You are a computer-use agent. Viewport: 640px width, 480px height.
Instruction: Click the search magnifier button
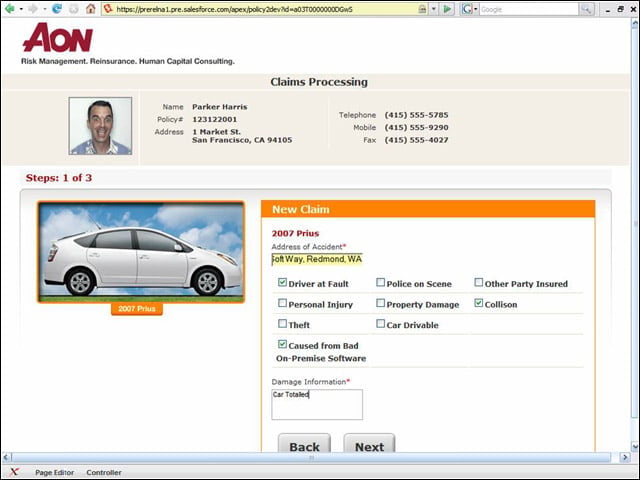click(586, 9)
